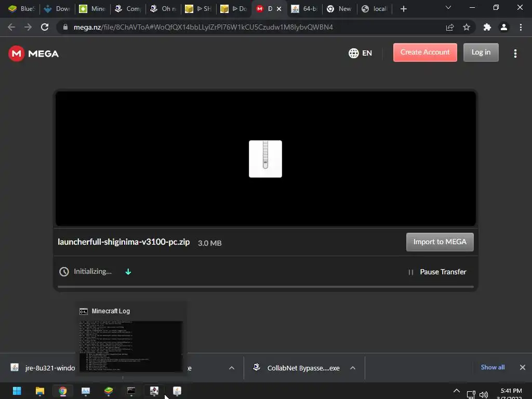Viewport: 532px width, 399px height.
Task: Click the console window taskbar icon
Action: pyautogui.click(x=131, y=391)
